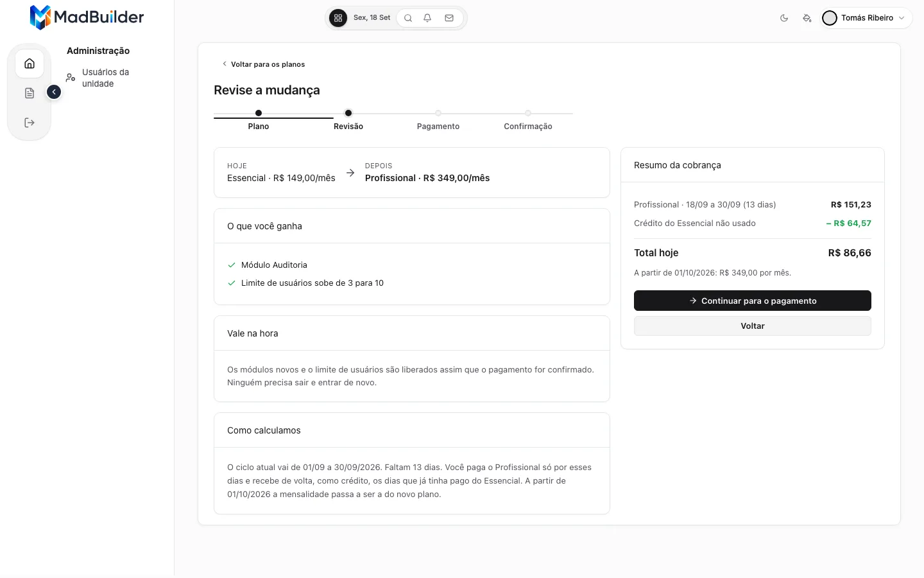The width and height of the screenshot is (924, 578).
Task: Click A partir de 01/10/2026 note
Action: 712,273
